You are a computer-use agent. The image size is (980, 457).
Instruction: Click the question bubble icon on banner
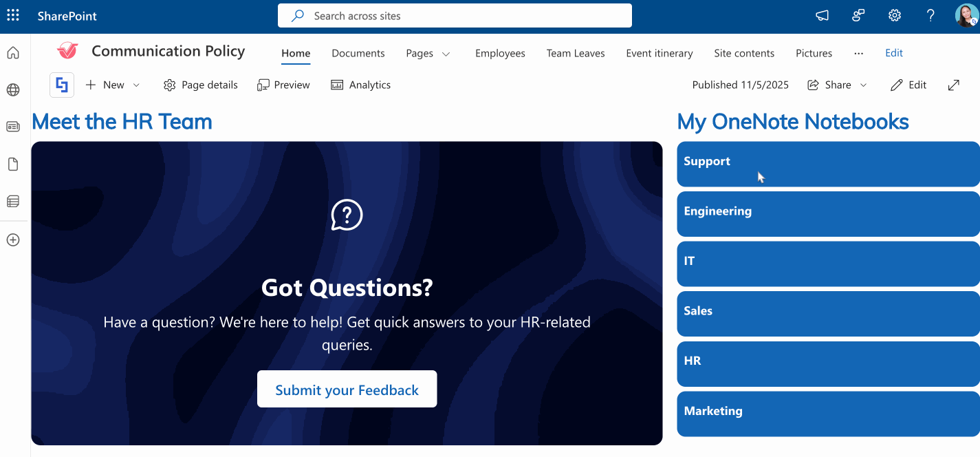point(347,215)
